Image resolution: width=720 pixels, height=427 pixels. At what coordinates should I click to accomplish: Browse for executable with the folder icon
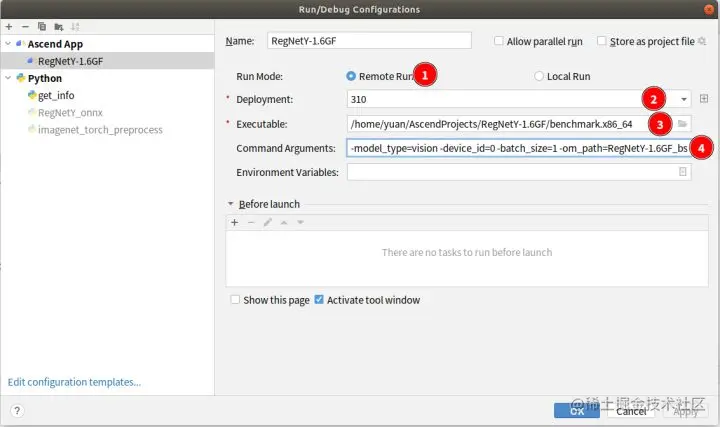point(682,124)
